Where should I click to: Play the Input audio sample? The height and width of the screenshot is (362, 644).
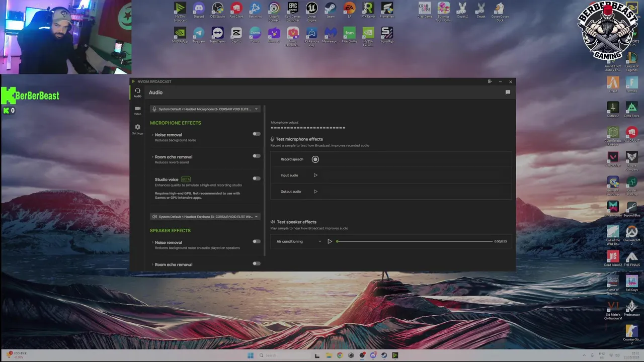pyautogui.click(x=315, y=175)
